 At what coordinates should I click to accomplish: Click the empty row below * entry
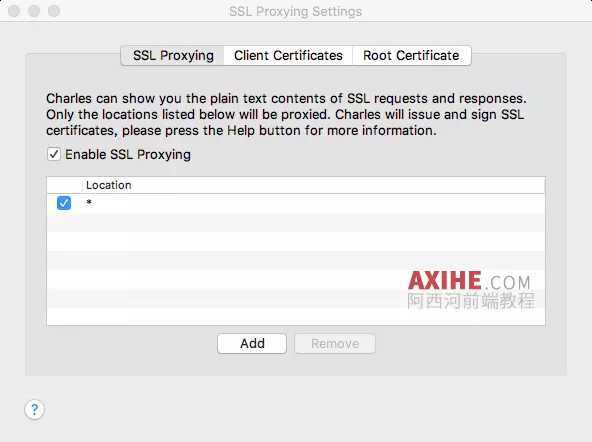(x=296, y=222)
